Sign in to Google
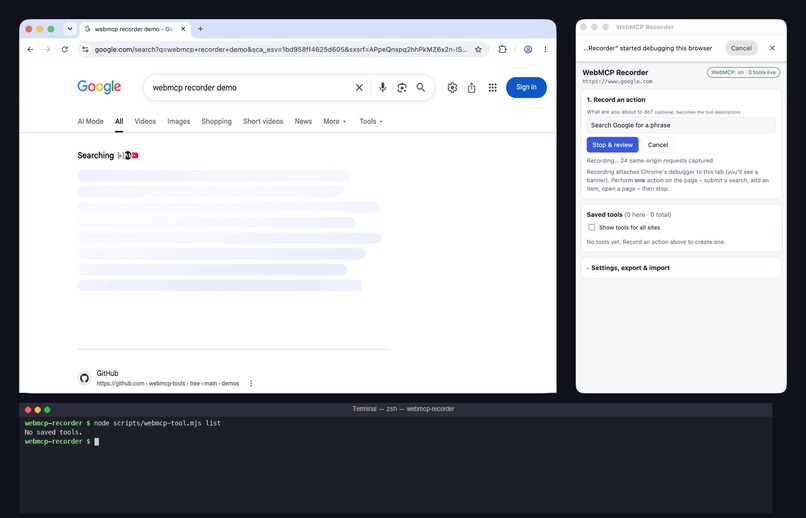806x518 pixels. [526, 87]
